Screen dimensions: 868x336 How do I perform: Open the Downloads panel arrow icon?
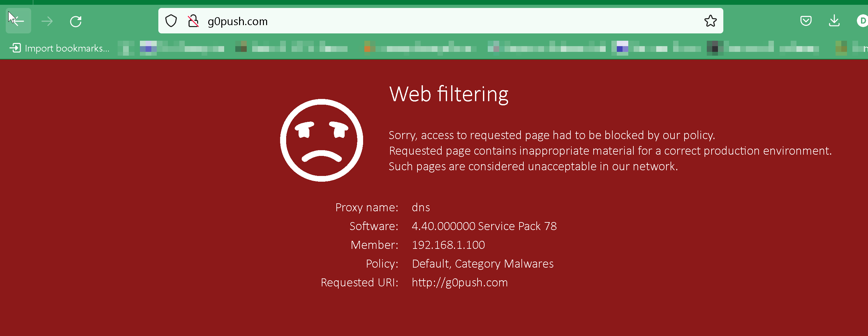tap(834, 21)
